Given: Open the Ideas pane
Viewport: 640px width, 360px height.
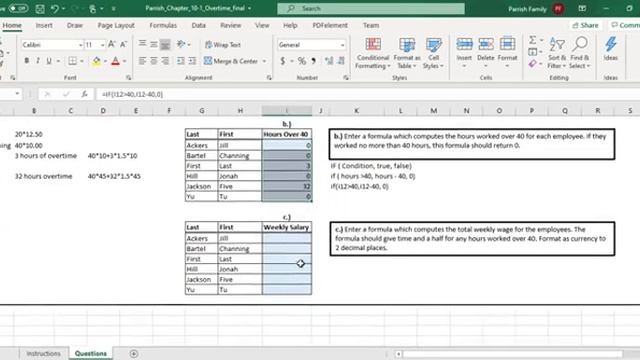Looking at the screenshot, I should coord(611,49).
